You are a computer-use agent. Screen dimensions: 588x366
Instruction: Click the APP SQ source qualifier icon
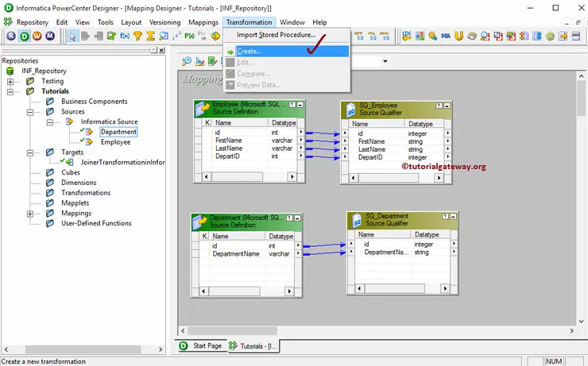(x=359, y=36)
